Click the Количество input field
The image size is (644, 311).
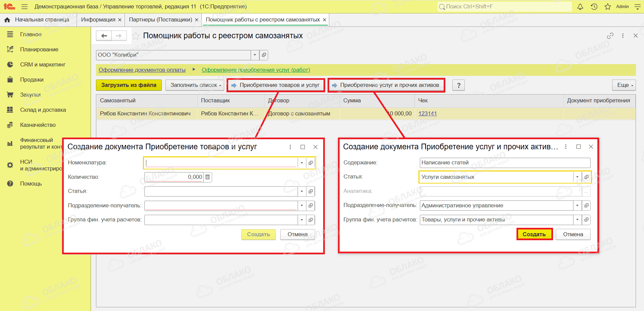[x=174, y=177]
